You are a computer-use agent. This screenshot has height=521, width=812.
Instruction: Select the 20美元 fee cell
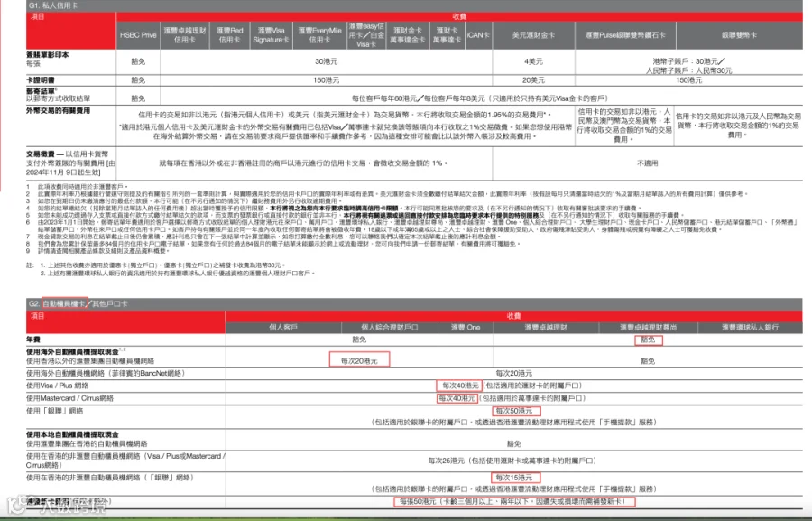tap(533, 80)
